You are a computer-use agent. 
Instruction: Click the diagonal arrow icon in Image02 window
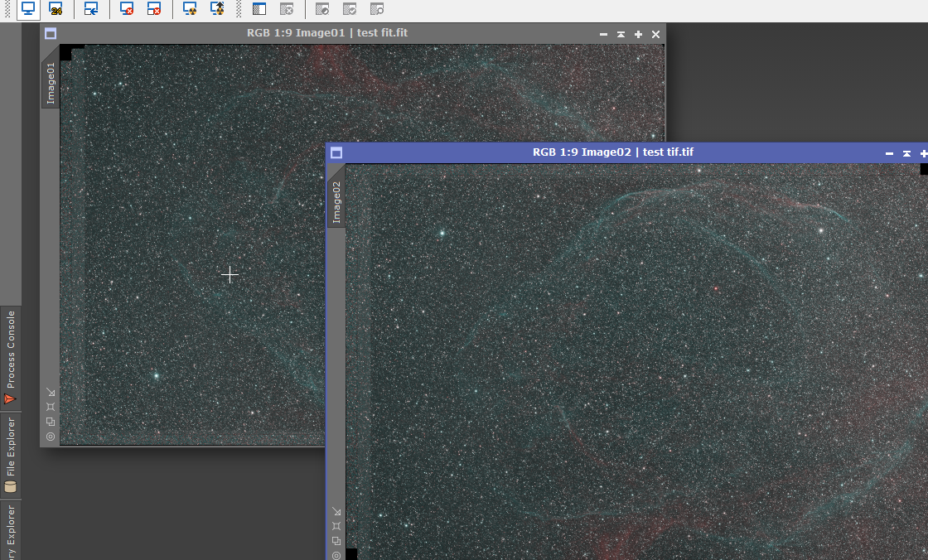336,511
